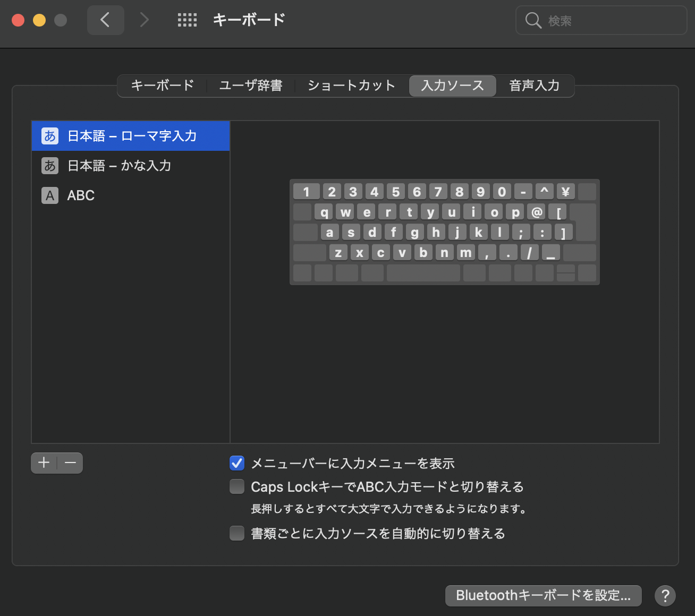Click the back navigation arrow
Image resolution: width=695 pixels, height=616 pixels.
(x=105, y=20)
